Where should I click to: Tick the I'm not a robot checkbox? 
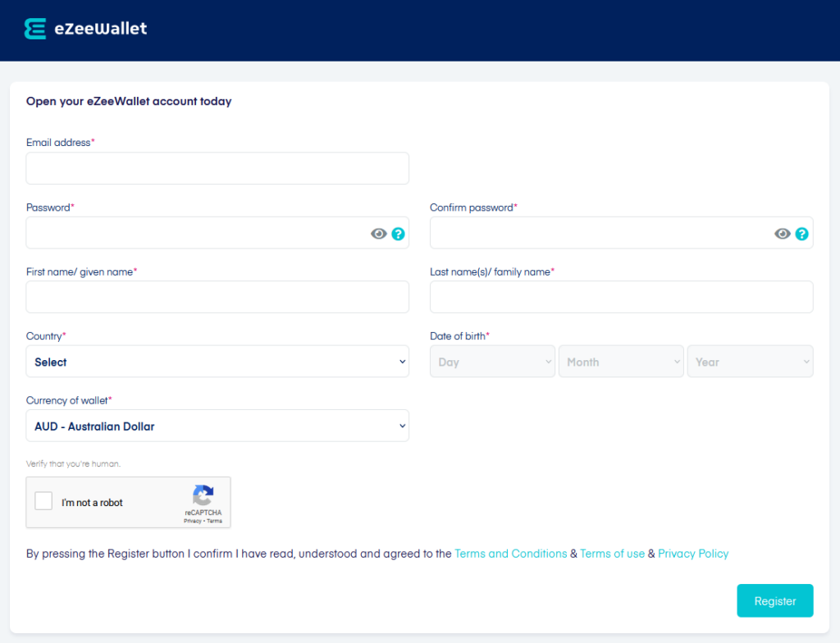tap(43, 501)
